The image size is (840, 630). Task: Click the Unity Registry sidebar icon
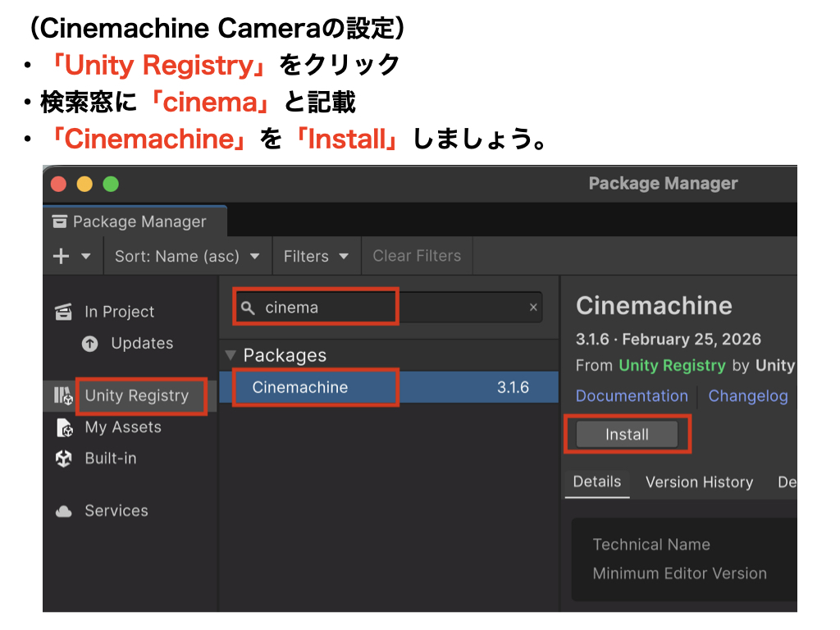pyautogui.click(x=63, y=396)
